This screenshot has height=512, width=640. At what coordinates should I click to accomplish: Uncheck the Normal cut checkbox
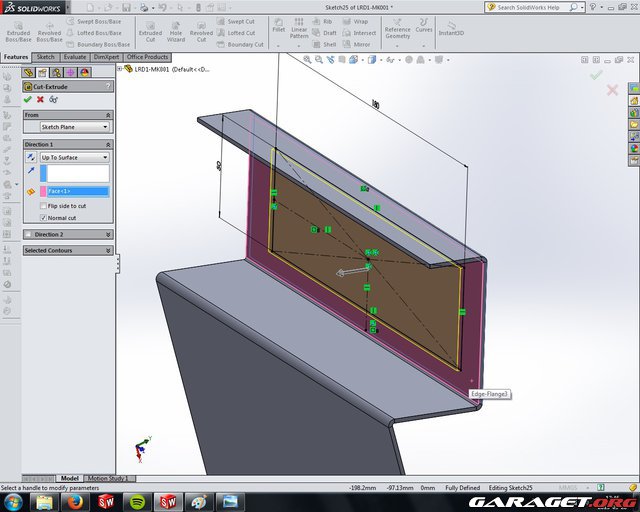(x=43, y=217)
